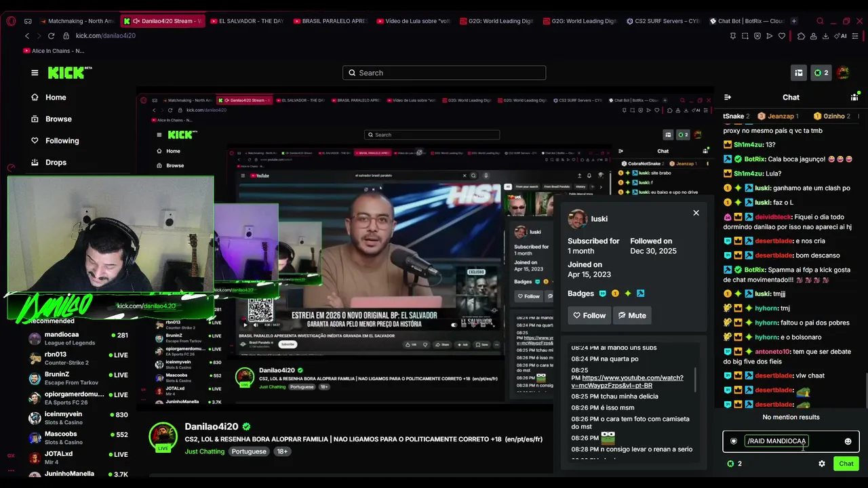
Task: Open recommended channel BruninZ
Action: pos(79,378)
